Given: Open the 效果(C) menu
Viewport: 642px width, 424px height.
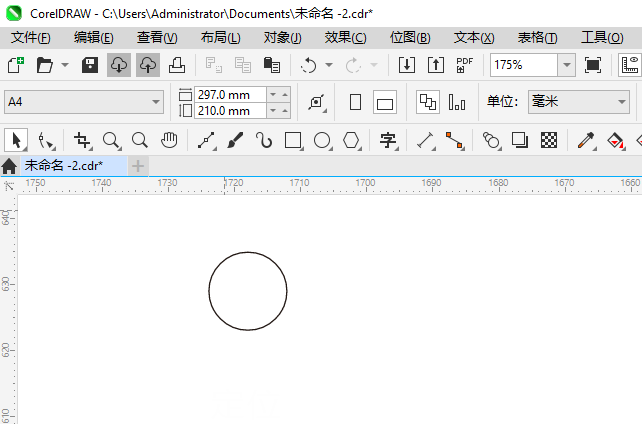Looking at the screenshot, I should (x=346, y=38).
